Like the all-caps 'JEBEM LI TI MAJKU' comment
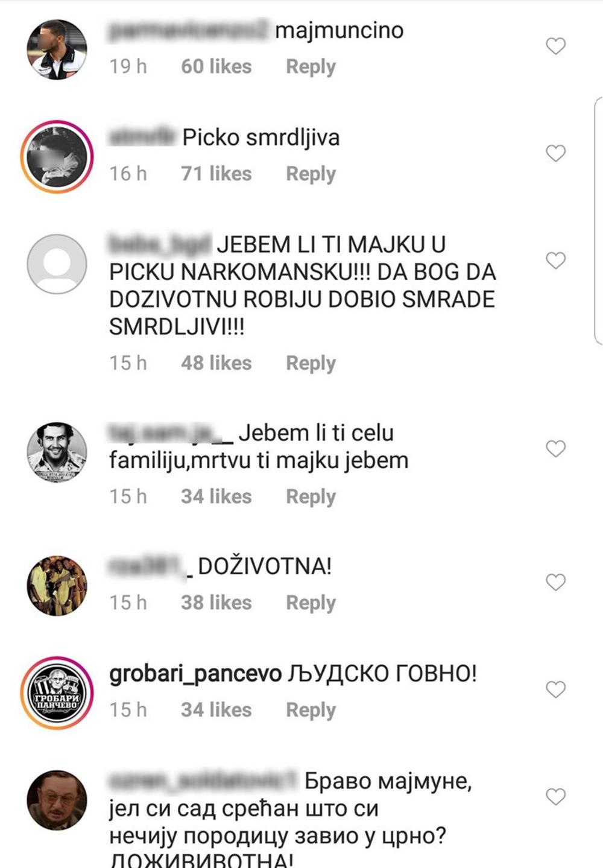Image resolution: width=603 pixels, height=868 pixels. coord(555,261)
